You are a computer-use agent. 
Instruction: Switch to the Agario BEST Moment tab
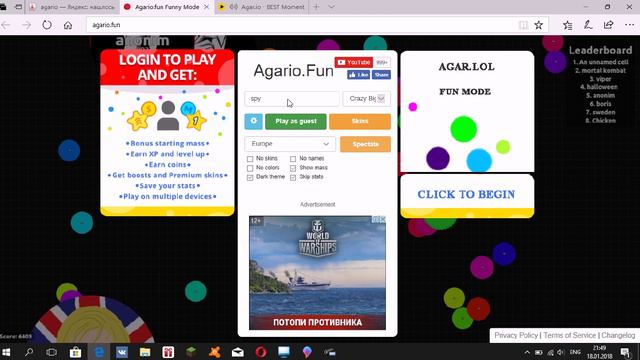[x=262, y=7]
